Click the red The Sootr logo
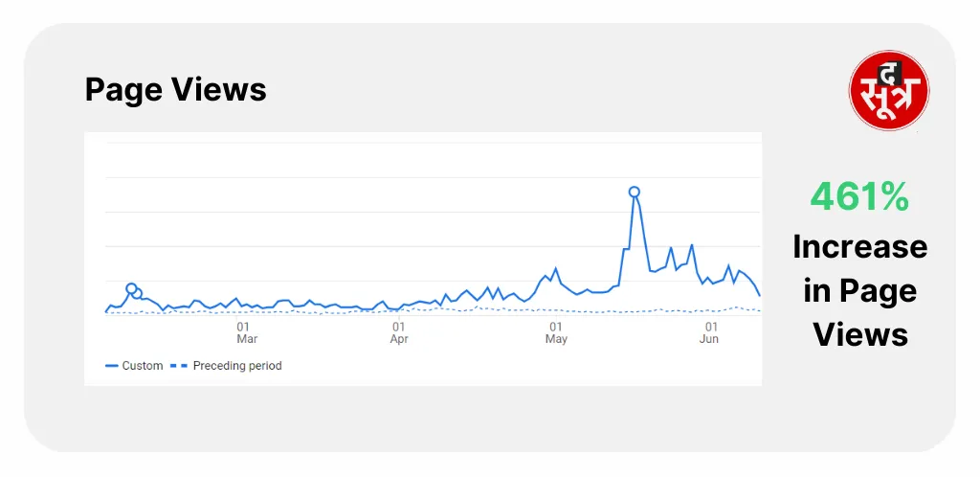Screen dimensions: 980x477 click(889, 91)
